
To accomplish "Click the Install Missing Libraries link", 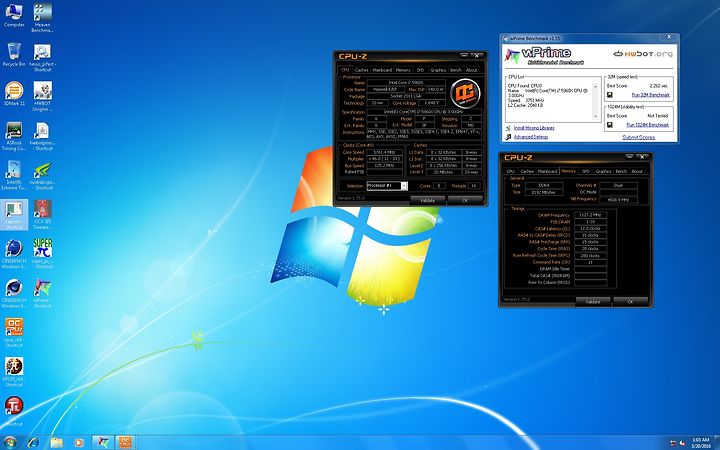I will [534, 128].
